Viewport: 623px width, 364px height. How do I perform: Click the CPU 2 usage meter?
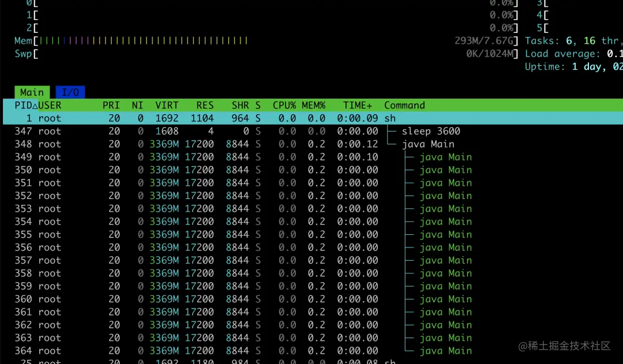272,28
